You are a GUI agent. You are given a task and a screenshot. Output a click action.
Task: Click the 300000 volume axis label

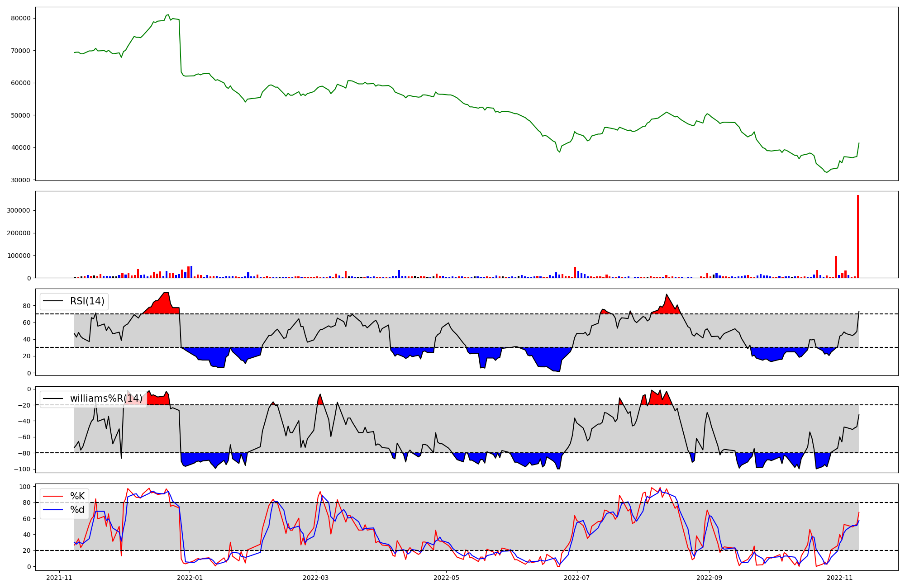pos(18,210)
